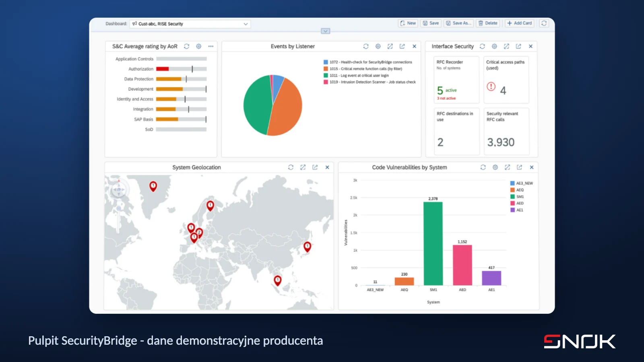Delete the current dashboard
The width and height of the screenshot is (644, 362).
tap(488, 23)
